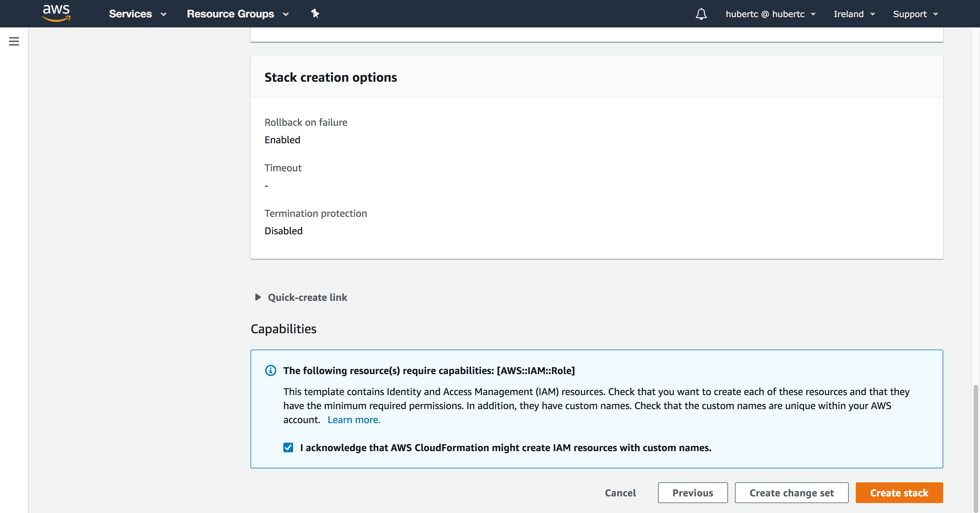Click the 'require capabilities: [AWS::IAM::Role]' notice title

pos(429,371)
